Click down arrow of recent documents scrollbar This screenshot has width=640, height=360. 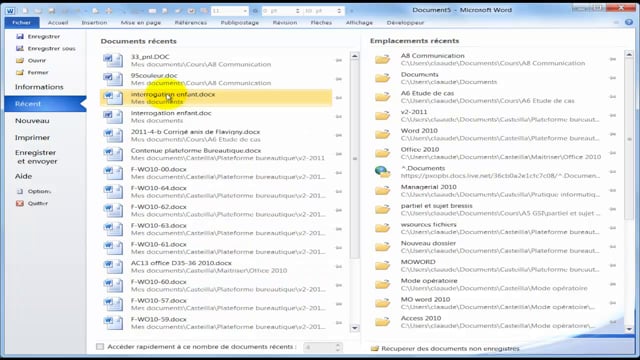(355, 328)
